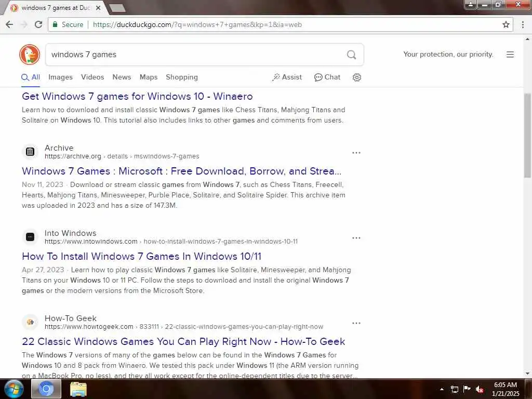Open Windows Explorer folder in taskbar
This screenshot has width=532, height=399.
(78, 389)
